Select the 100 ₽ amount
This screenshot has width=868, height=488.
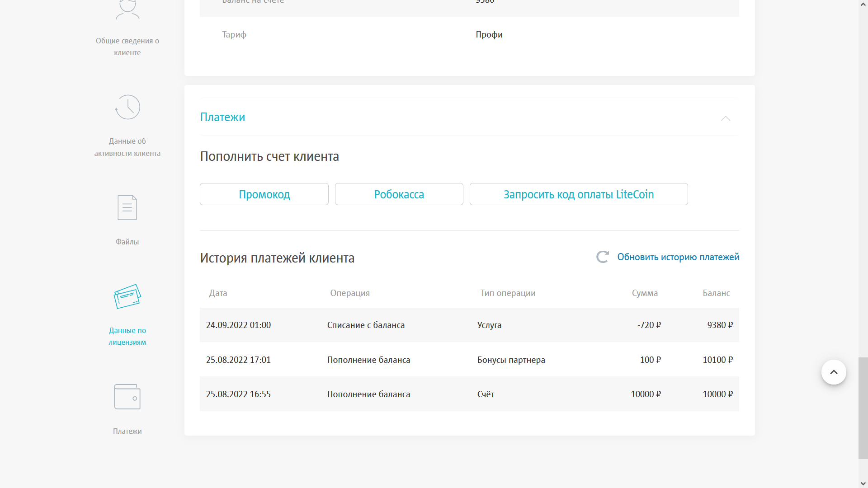[651, 360]
